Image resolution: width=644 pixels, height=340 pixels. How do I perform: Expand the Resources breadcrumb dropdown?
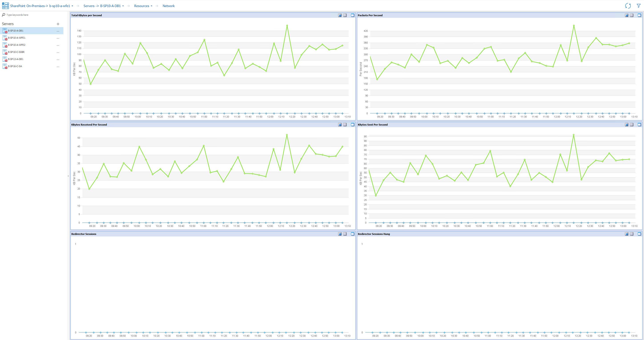coord(151,6)
